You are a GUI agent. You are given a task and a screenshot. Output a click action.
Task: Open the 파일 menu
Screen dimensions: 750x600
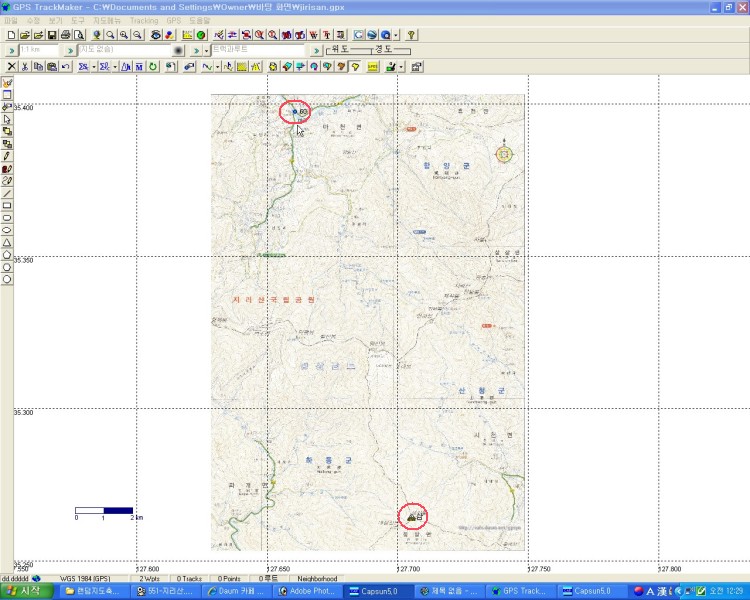11,21
